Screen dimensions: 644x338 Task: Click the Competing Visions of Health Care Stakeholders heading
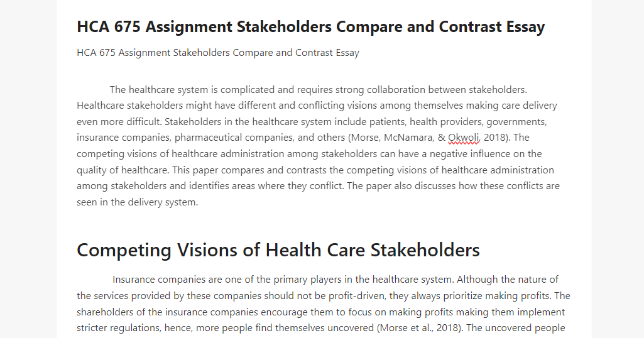coord(278,250)
